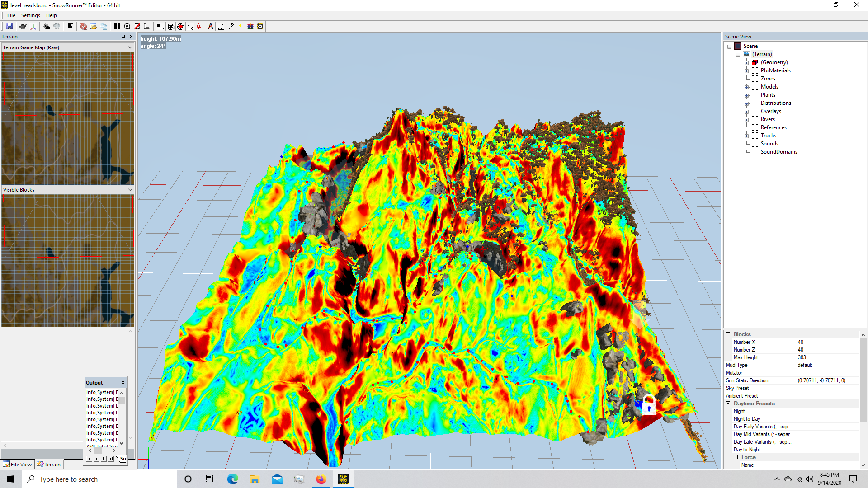The height and width of the screenshot is (488, 868).
Task: Collapse the Scene tree node
Action: 729,47
